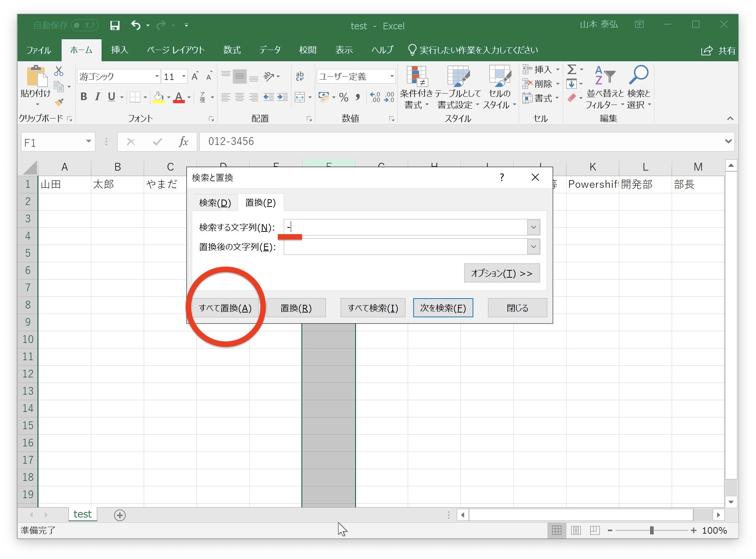Click the Format Painter brush icon

pos(59,102)
